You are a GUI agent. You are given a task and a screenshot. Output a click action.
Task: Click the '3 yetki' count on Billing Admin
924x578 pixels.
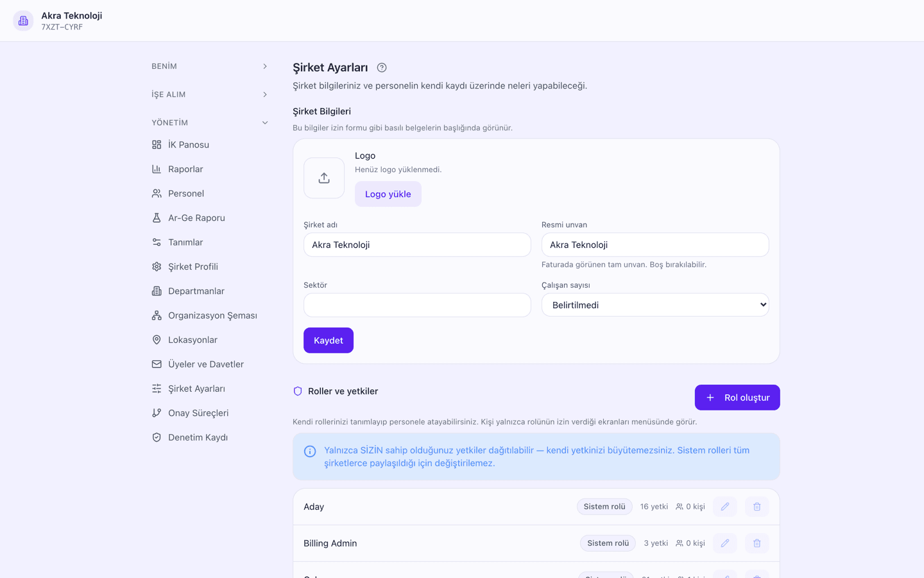(656, 543)
